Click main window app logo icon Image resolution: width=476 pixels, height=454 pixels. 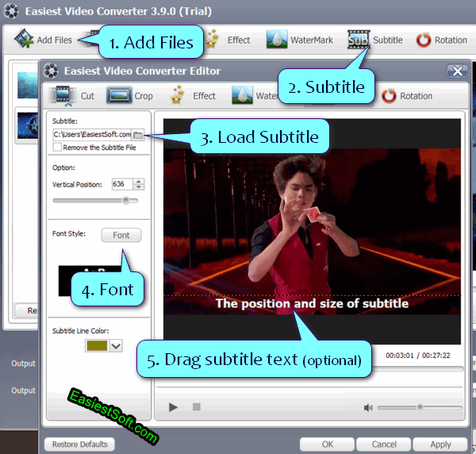click(11, 11)
